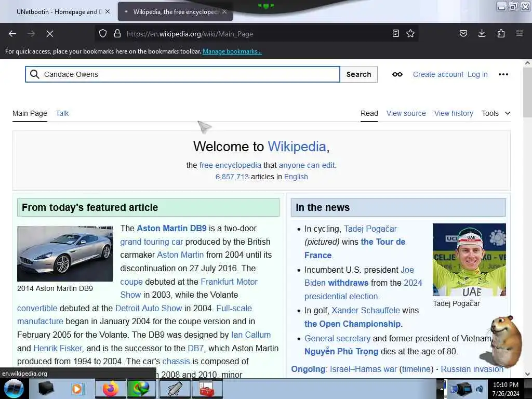The height and width of the screenshot is (399, 532).
Task: Open the Aston Martin DB9 article link
Action: (171, 229)
